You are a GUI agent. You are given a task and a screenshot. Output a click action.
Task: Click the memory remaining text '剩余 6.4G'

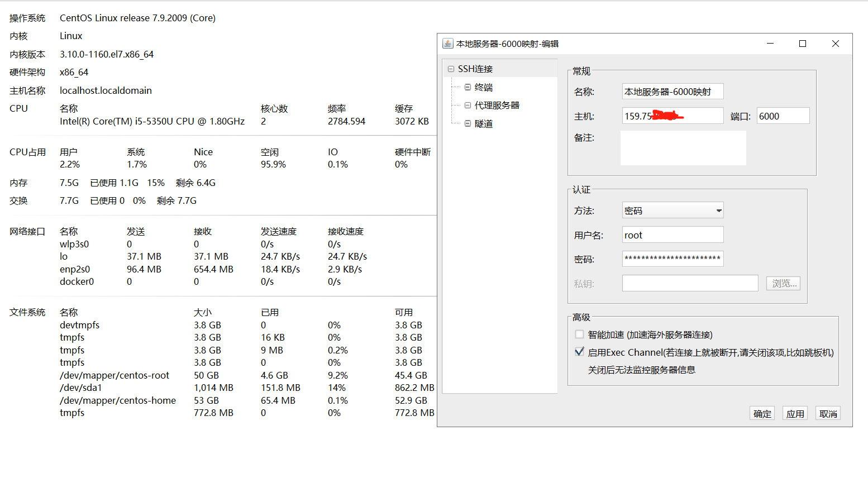(195, 183)
